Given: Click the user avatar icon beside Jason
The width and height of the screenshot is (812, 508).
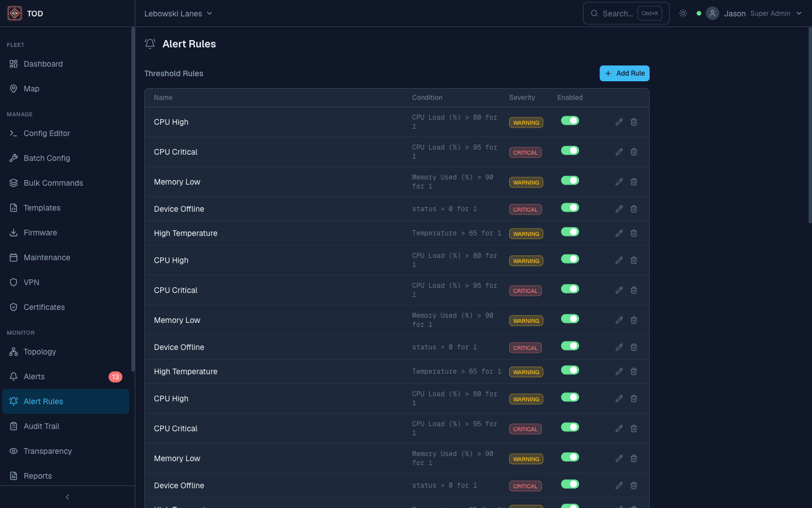Looking at the screenshot, I should [x=712, y=14].
